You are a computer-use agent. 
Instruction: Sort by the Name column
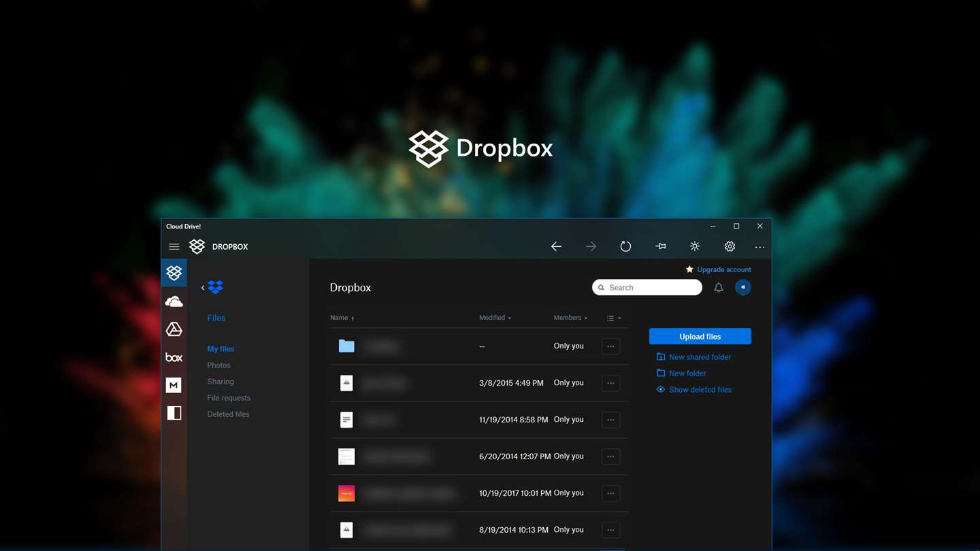click(x=342, y=318)
